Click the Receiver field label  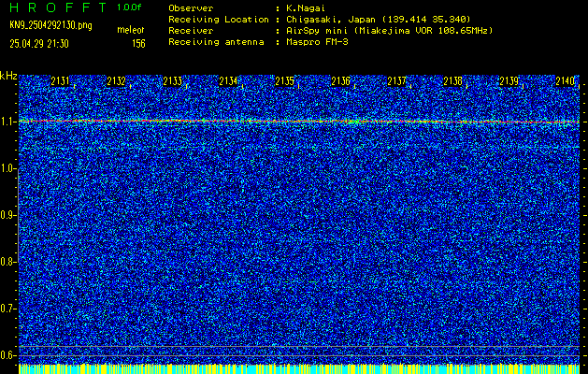click(x=191, y=31)
